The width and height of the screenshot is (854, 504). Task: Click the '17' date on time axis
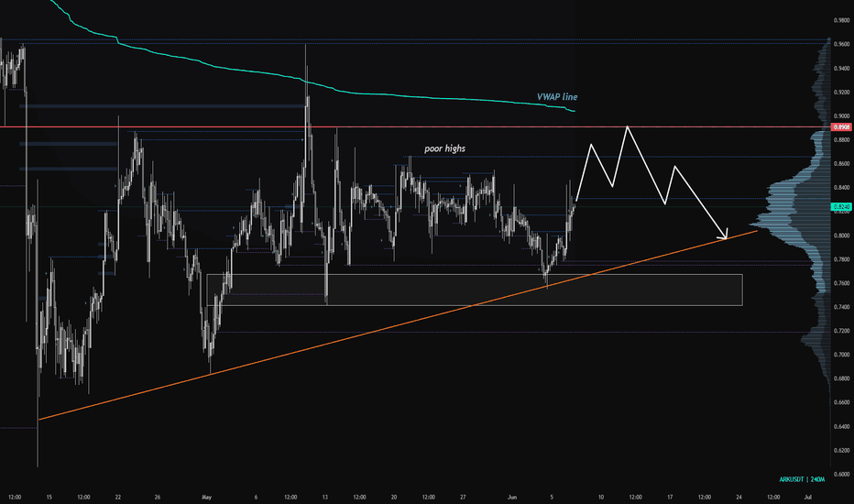(x=670, y=497)
